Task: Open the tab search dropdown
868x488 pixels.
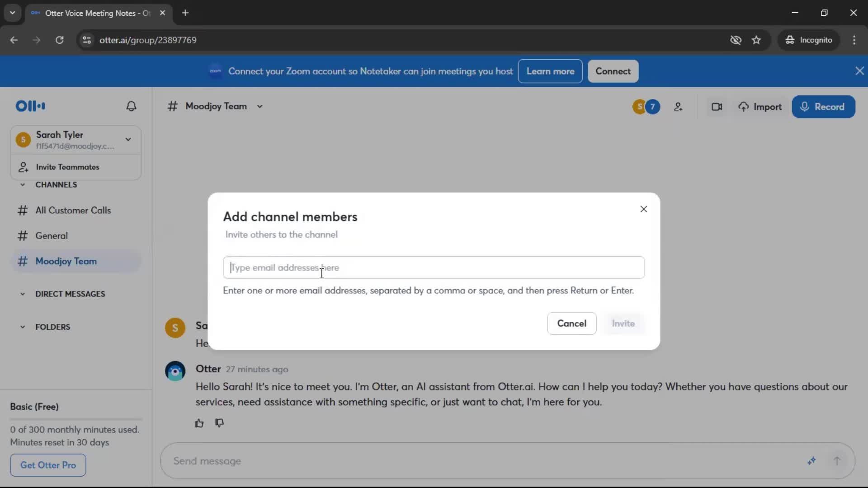Action: [12, 13]
